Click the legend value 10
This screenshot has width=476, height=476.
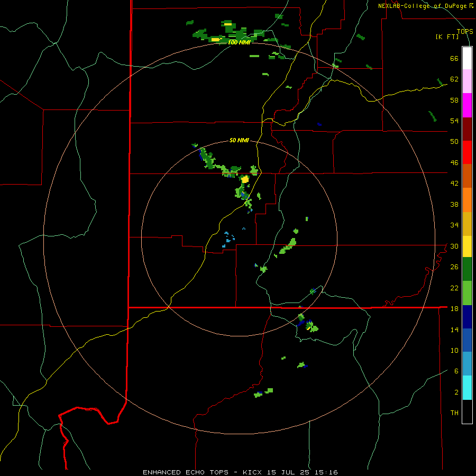454,350
